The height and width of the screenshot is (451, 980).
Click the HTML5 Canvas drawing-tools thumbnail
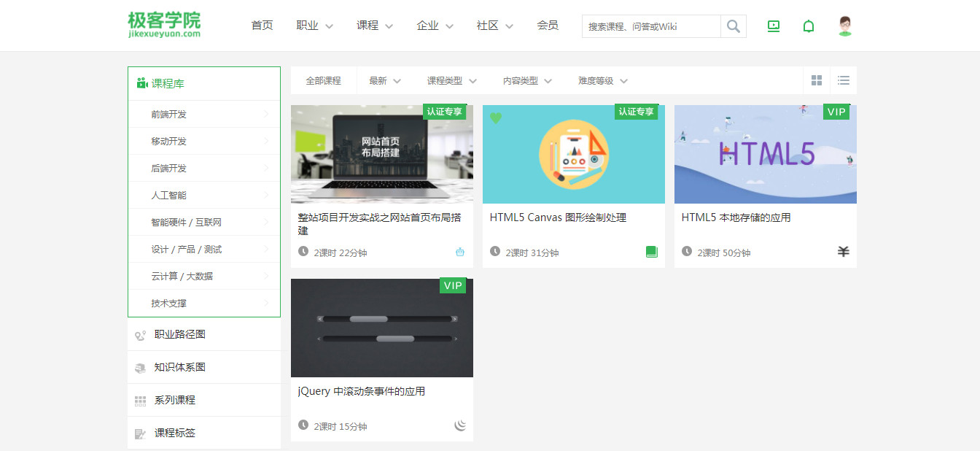point(574,154)
